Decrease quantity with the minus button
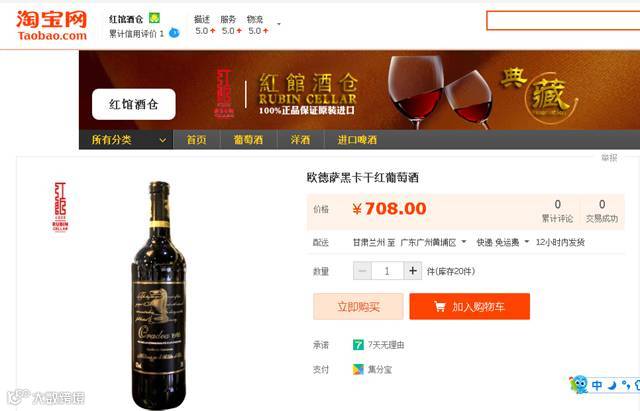The width and height of the screenshot is (640, 411). [362, 271]
